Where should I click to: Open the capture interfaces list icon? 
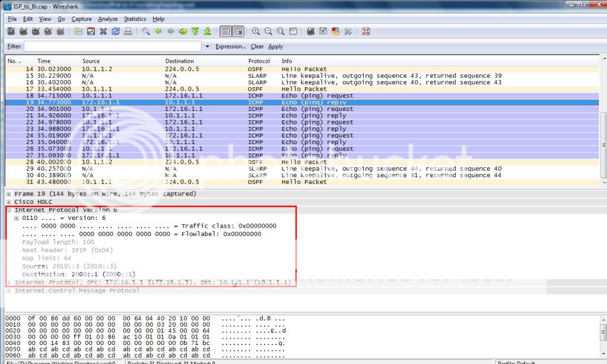(x=11, y=31)
